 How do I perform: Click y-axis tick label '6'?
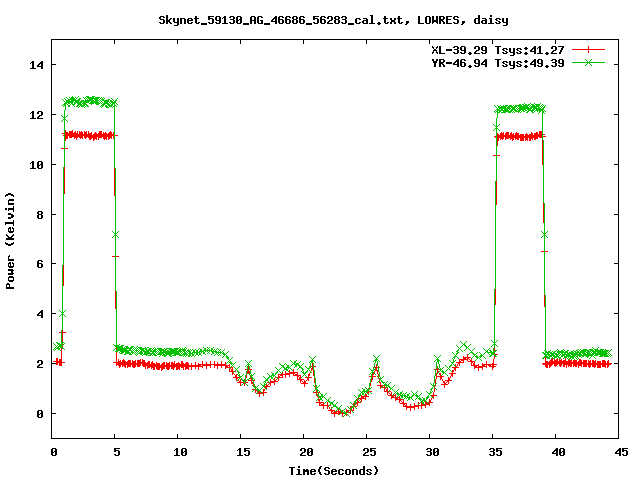click(x=40, y=264)
